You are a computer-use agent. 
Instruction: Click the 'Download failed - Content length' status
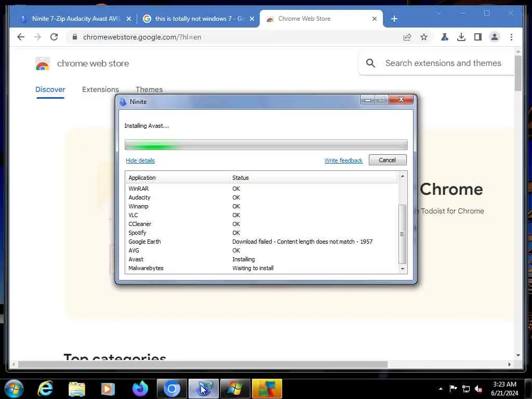tap(302, 242)
